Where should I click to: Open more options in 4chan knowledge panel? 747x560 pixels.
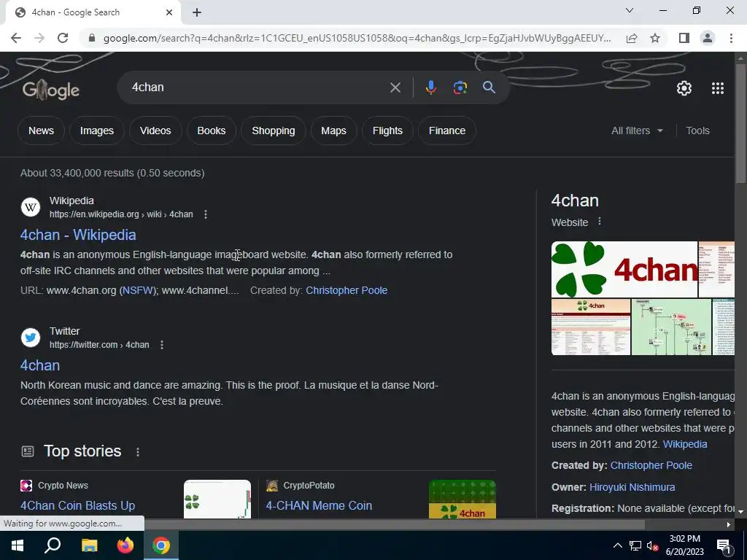[600, 222]
